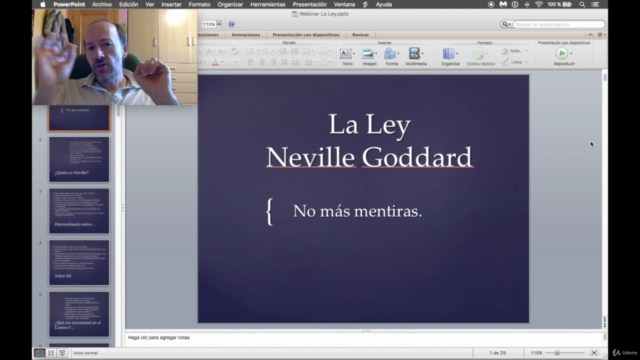Click the bulleted list icon
Image resolution: width=640 pixels, height=360 pixels.
[251, 51]
